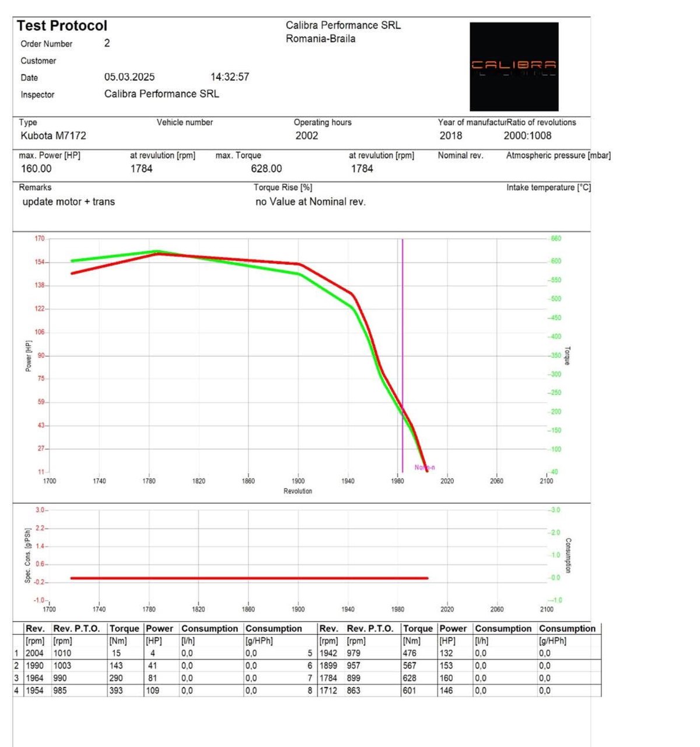Click 'no Value at Nominal rev.' text
The width and height of the screenshot is (700, 747).
pyautogui.click(x=310, y=202)
